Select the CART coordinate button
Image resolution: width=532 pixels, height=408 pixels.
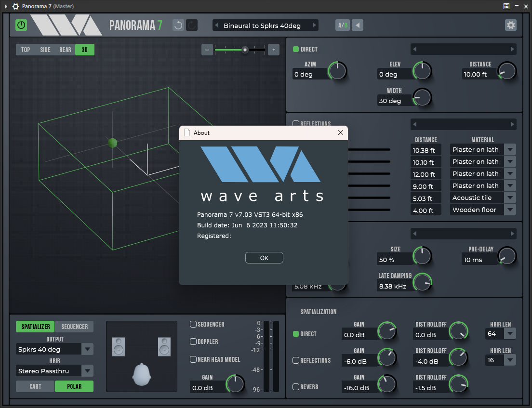click(x=35, y=386)
